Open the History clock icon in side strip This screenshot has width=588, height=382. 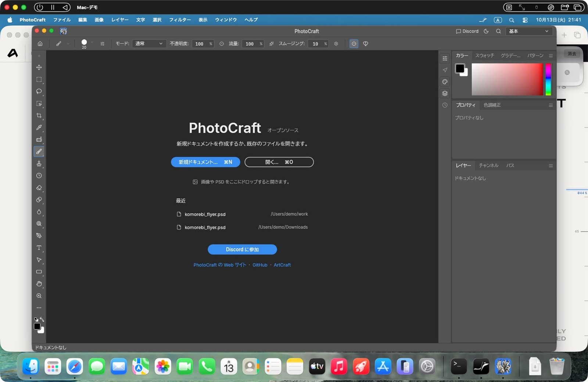point(445,105)
